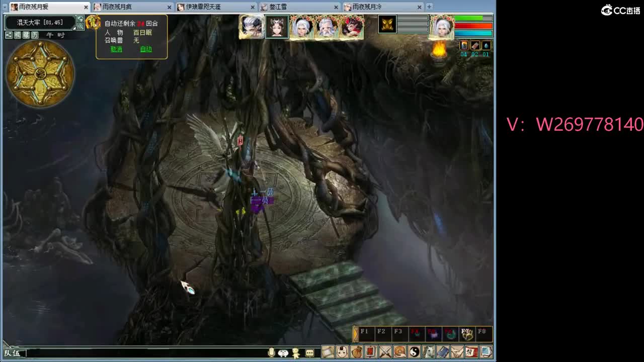
Task: Close the 伊琅霏咫天涯 tab
Action: 253,7
